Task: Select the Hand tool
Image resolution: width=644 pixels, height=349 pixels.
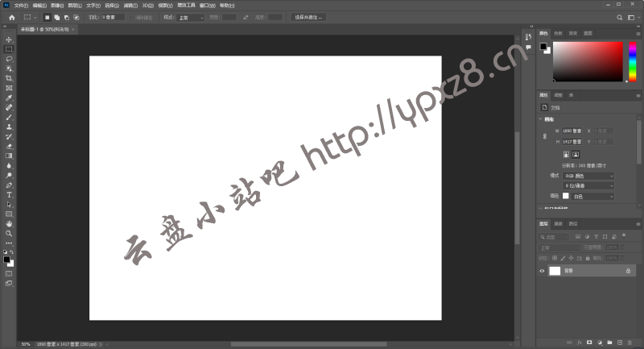Action: 9,223
